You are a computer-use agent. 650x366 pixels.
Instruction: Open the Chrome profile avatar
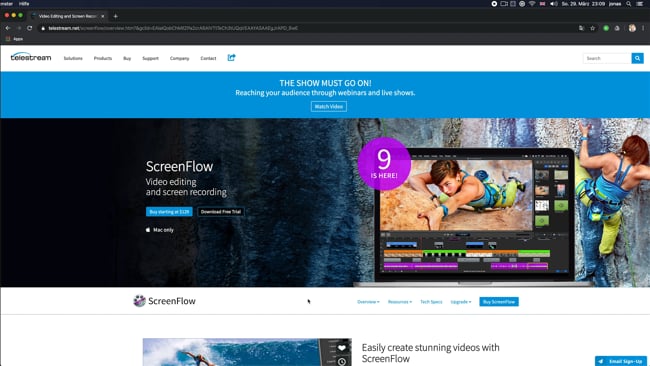tap(632, 28)
